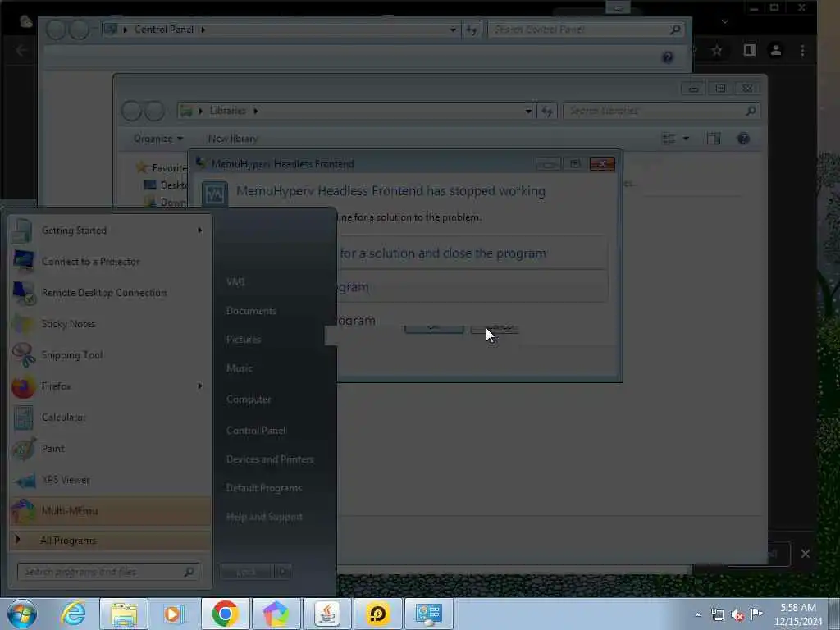Open Default Programs from the Start menu
The width and height of the screenshot is (840, 630).
tap(263, 488)
